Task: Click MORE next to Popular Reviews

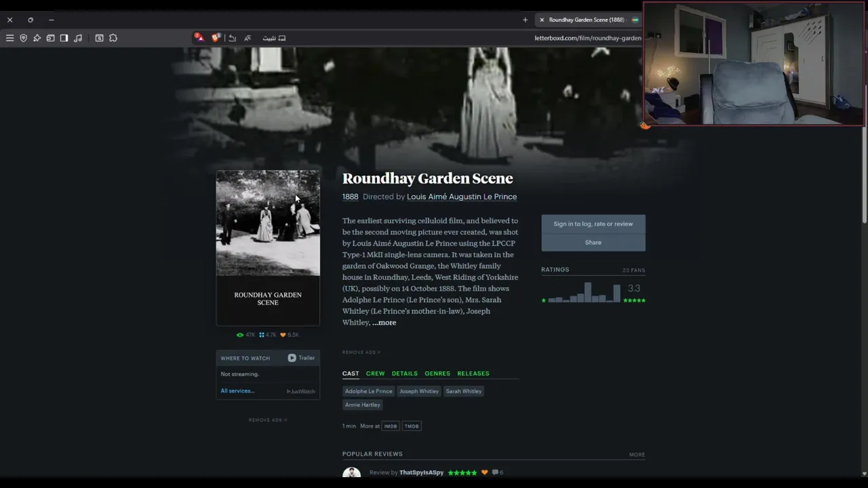Action: 637,455
